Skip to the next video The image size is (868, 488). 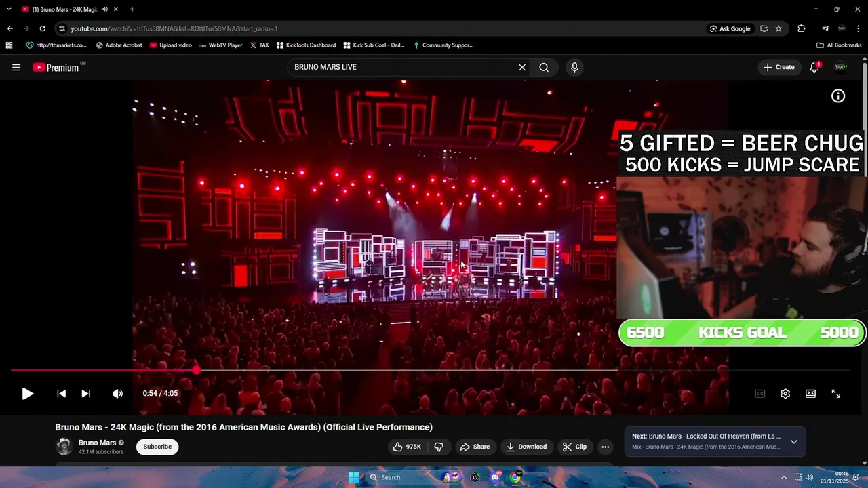pyautogui.click(x=85, y=393)
